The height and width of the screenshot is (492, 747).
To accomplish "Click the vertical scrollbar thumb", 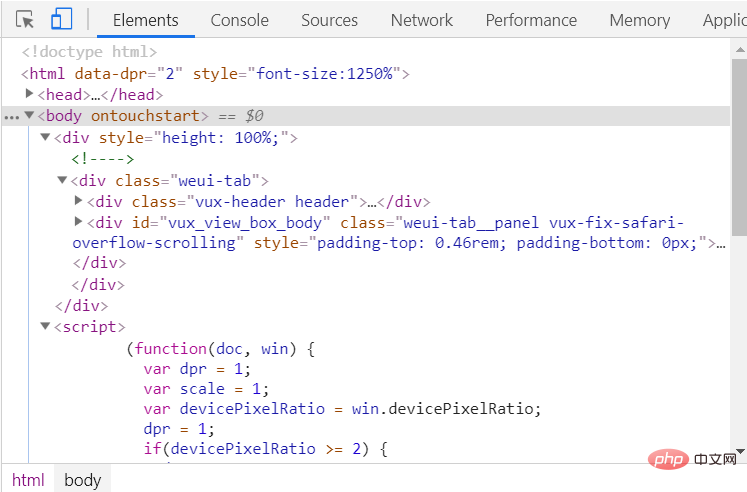I will 739,147.
